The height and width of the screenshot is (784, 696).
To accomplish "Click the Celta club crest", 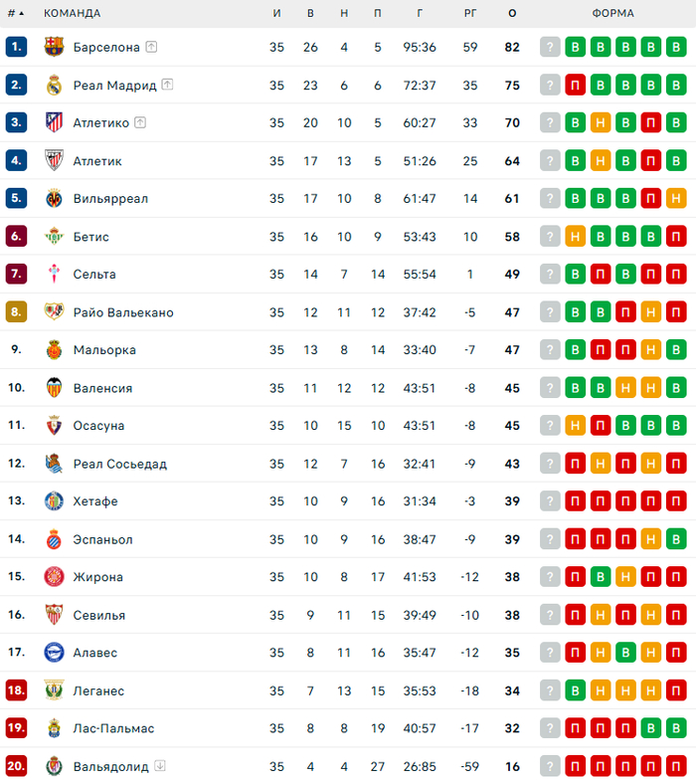I will [x=54, y=275].
